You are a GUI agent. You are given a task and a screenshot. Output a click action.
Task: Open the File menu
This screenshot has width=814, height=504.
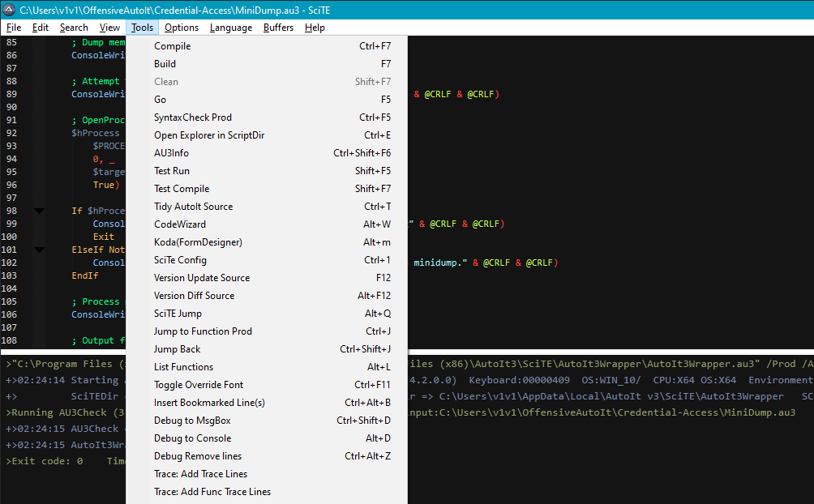[x=14, y=28]
